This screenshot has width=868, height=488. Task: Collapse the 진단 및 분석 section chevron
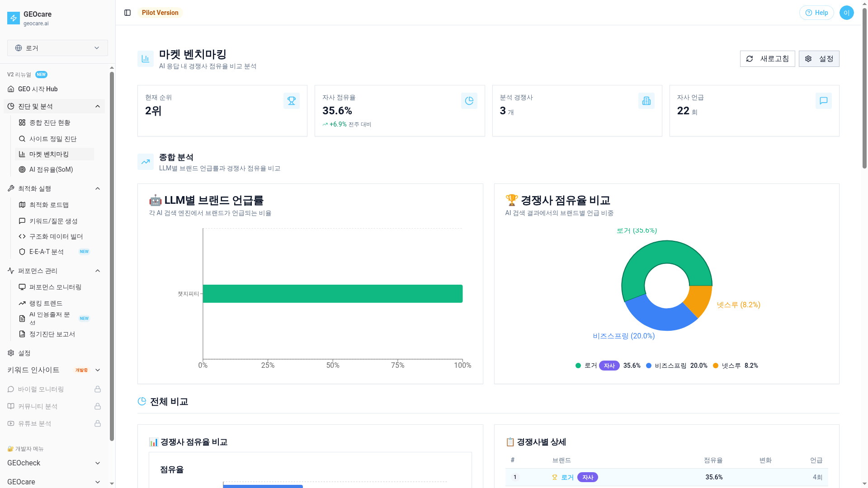pyautogui.click(x=98, y=106)
